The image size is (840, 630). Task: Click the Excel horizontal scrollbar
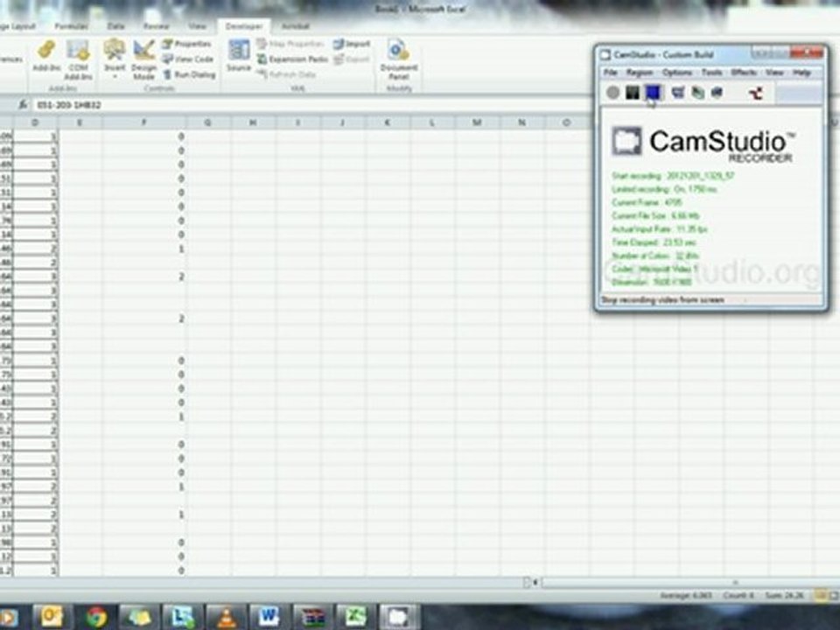[x=690, y=582]
